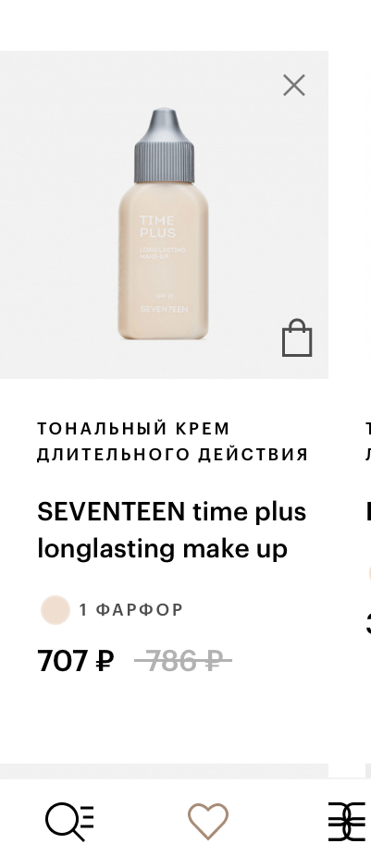371x868 pixels.
Task: Tap the SEVENTEEN logo printed on bottle
Action: (x=164, y=310)
